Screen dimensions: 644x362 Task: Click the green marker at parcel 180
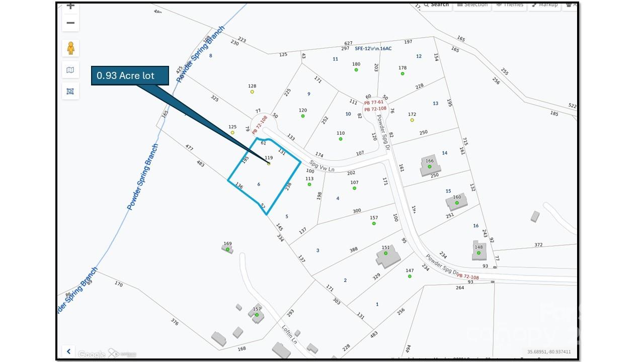coord(356,70)
